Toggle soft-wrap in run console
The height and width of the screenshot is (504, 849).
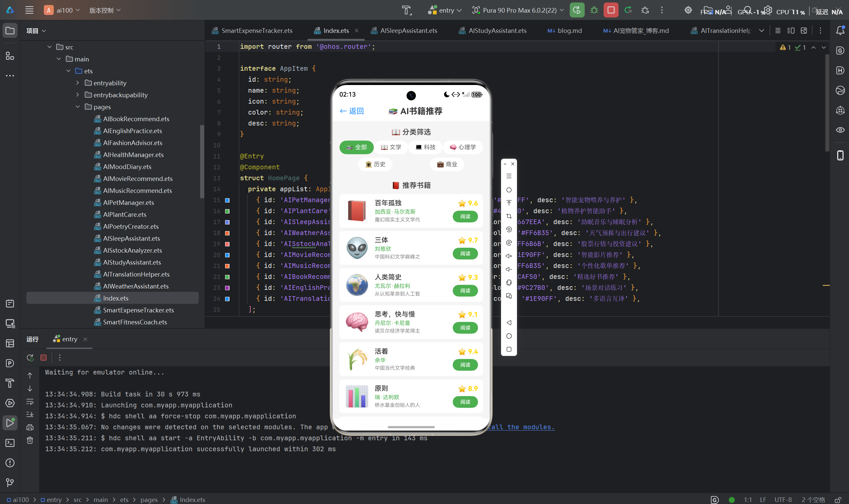(x=30, y=402)
